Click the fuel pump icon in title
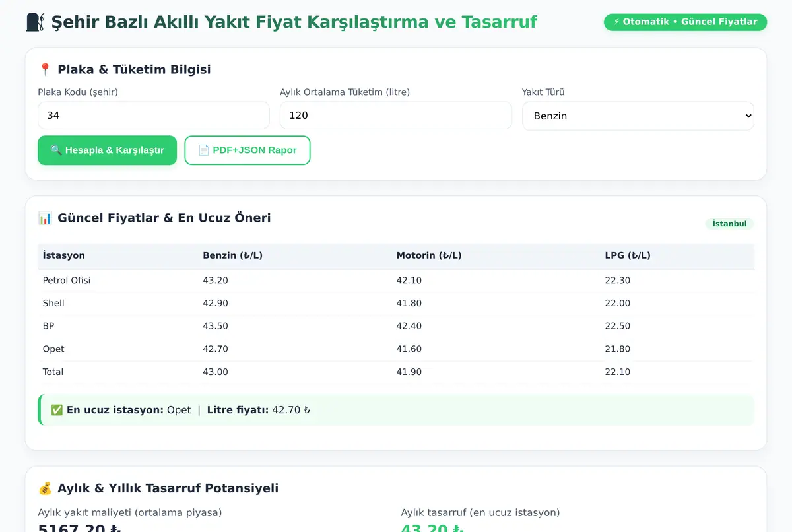Image resolution: width=792 pixels, height=532 pixels. pyautogui.click(x=36, y=22)
